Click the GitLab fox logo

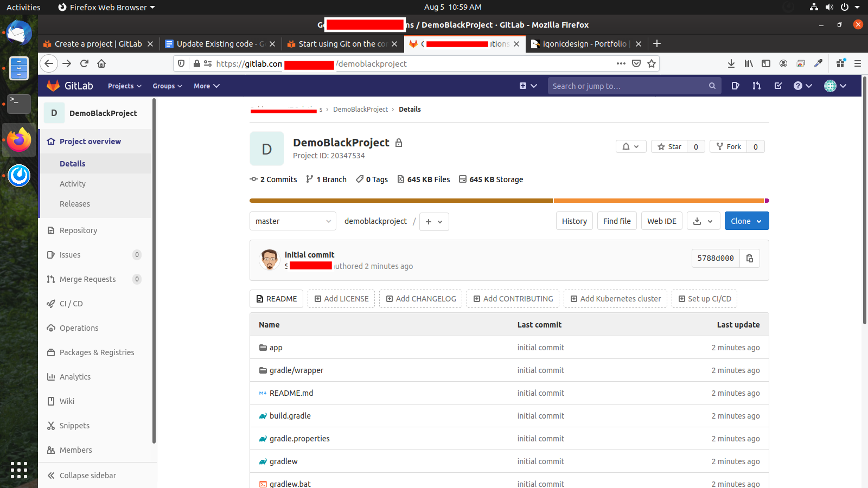[x=53, y=86]
